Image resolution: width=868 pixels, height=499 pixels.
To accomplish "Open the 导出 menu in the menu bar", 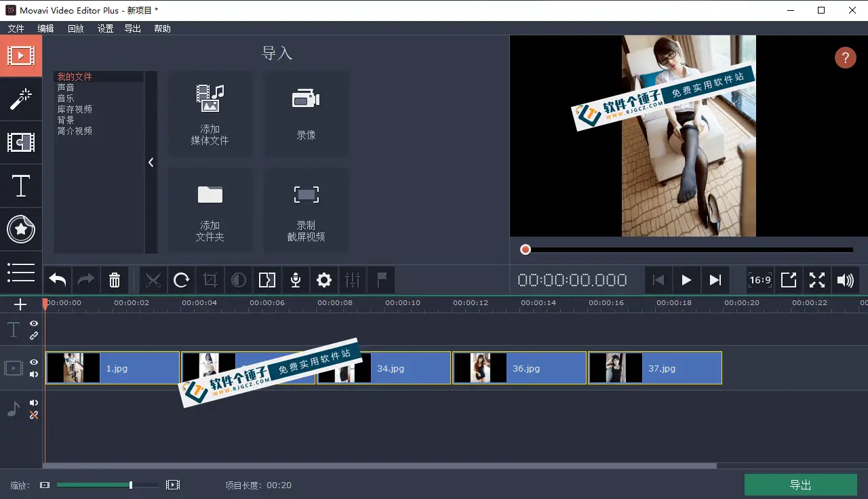I will click(132, 28).
